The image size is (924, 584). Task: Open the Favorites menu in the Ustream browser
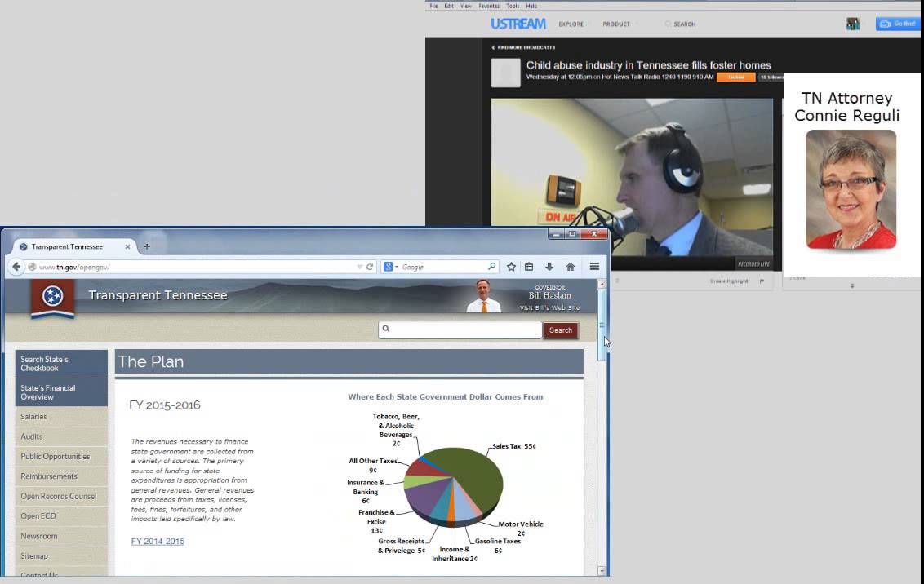pos(489,6)
